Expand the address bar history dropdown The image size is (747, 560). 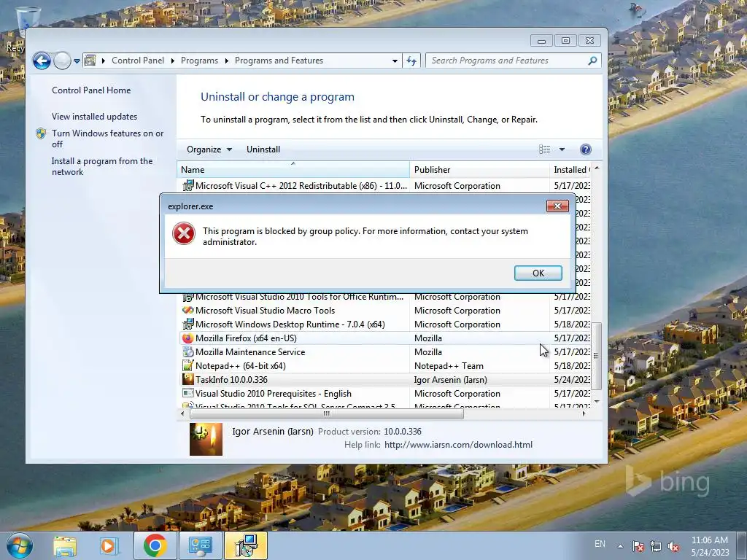click(395, 61)
